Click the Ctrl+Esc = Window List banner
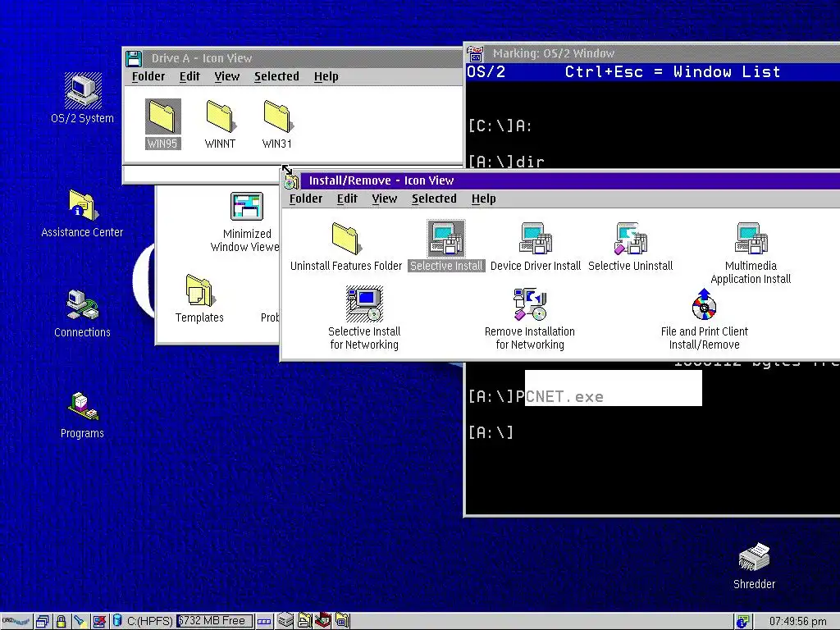The width and height of the screenshot is (840, 630). [673, 72]
